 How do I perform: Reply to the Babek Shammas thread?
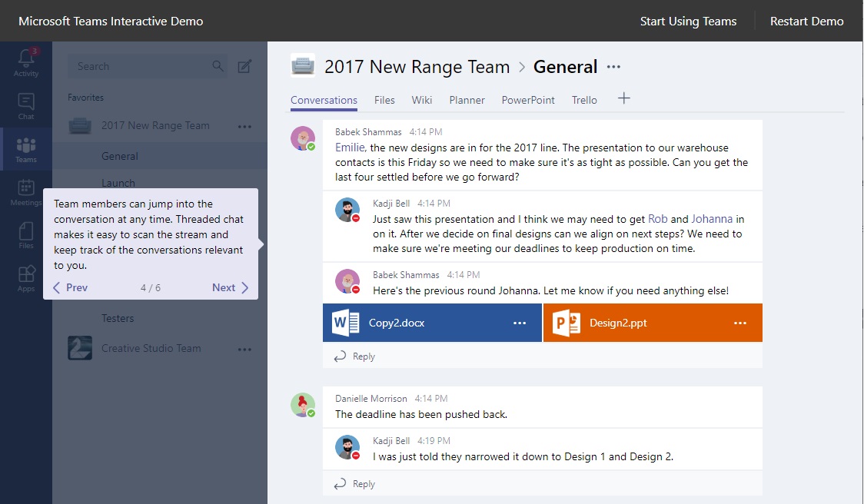coord(354,356)
